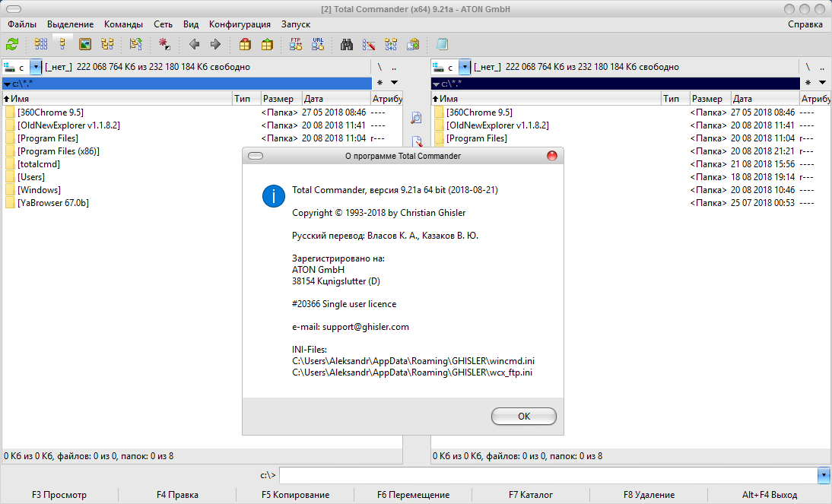
Task: Open right panel drive dropdown
Action: tap(464, 67)
